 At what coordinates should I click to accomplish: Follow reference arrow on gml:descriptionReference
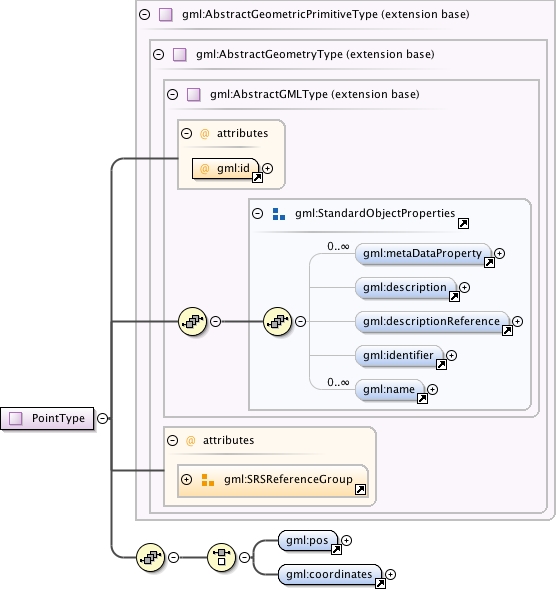point(507,331)
